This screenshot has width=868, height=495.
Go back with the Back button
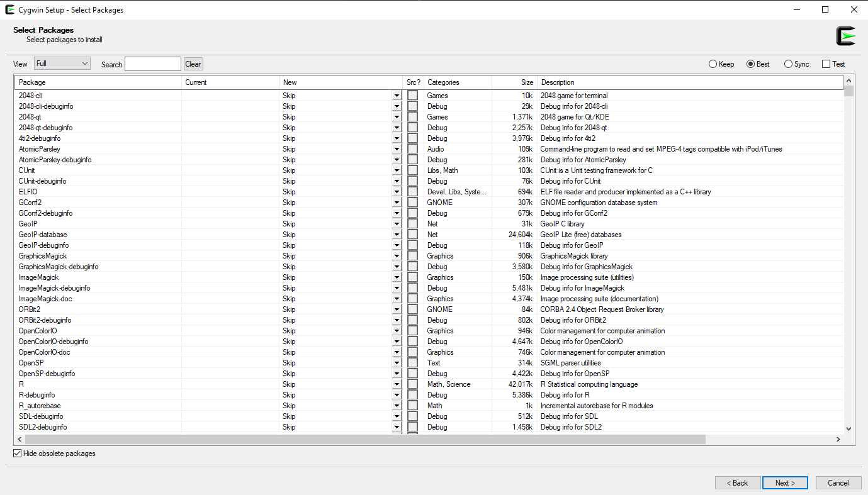738,483
